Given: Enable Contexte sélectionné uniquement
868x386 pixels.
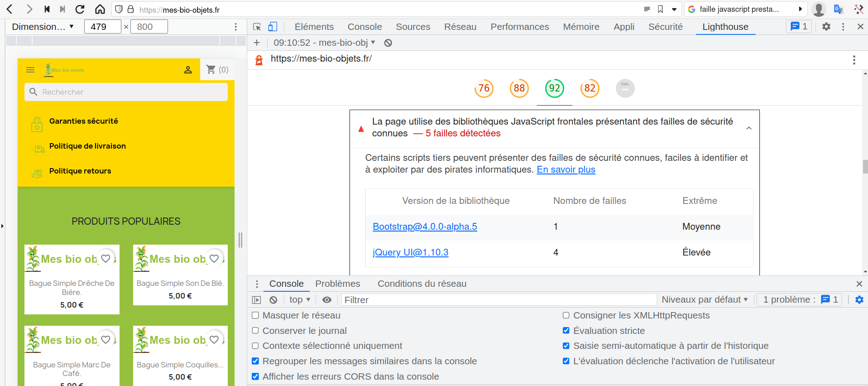Looking at the screenshot, I should click(255, 346).
